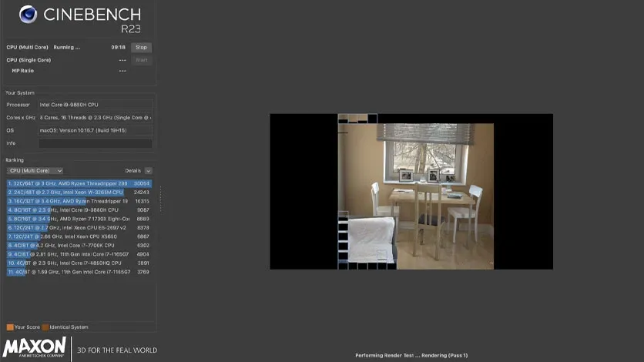Image resolution: width=644 pixels, height=362 pixels.
Task: Select ranking row 8 Core i7-7700K
Action: 79,246
